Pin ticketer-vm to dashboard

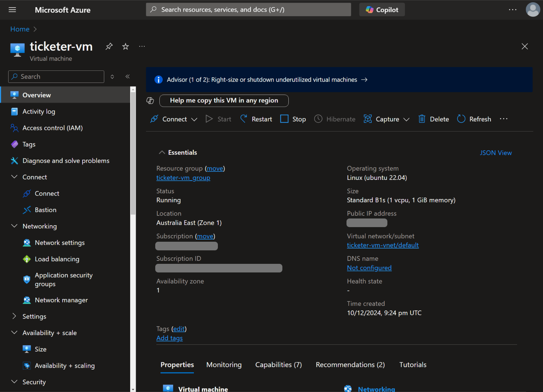[109, 46]
